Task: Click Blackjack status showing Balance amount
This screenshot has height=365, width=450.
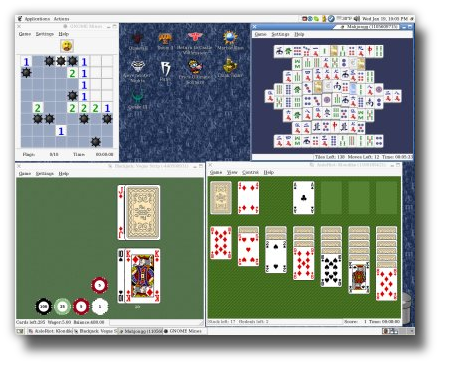Action: pyautogui.click(x=89, y=322)
